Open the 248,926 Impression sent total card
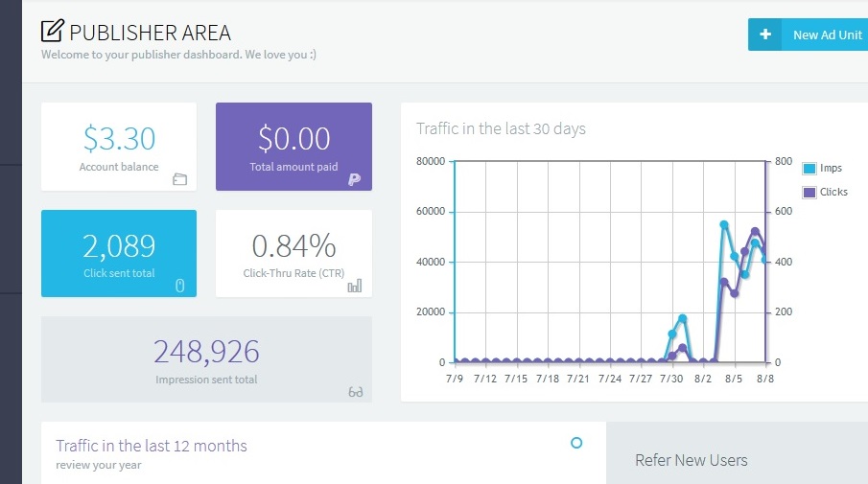This screenshot has width=868, height=484. coord(206,358)
